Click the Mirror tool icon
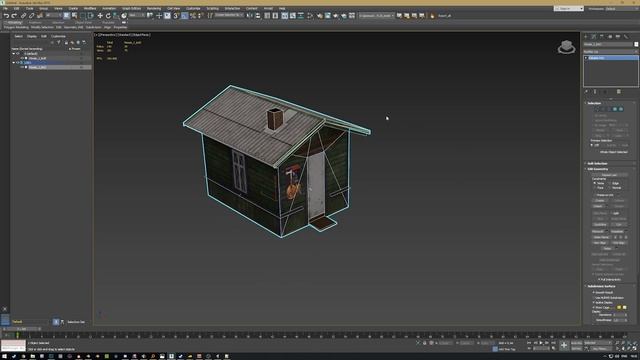The width and height of the screenshot is (640, 360). [x=249, y=16]
